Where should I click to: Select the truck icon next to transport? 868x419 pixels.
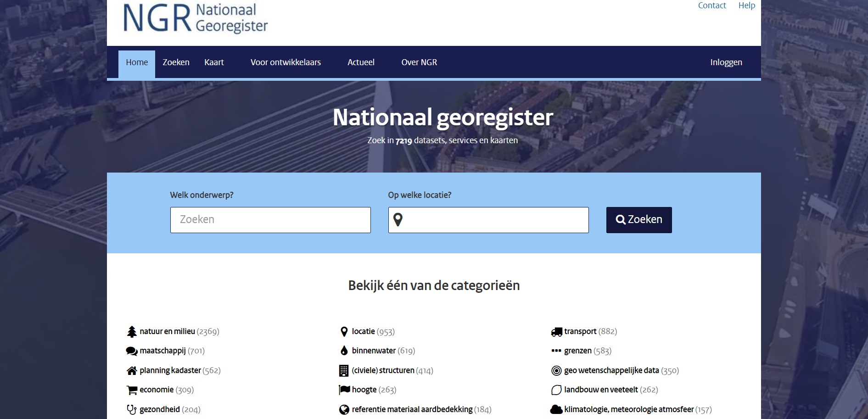[x=556, y=331]
